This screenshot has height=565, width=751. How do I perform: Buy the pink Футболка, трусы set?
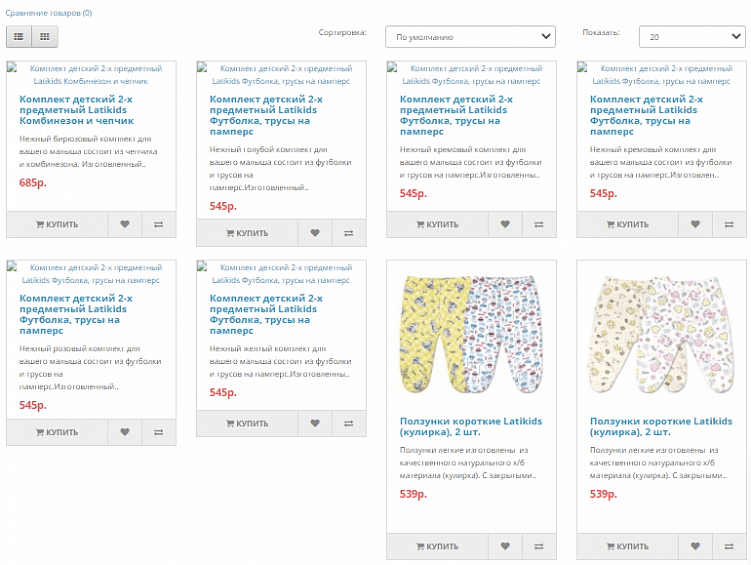57,433
